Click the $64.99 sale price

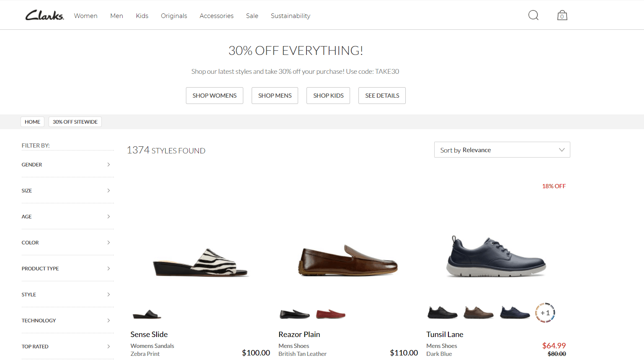click(x=554, y=346)
